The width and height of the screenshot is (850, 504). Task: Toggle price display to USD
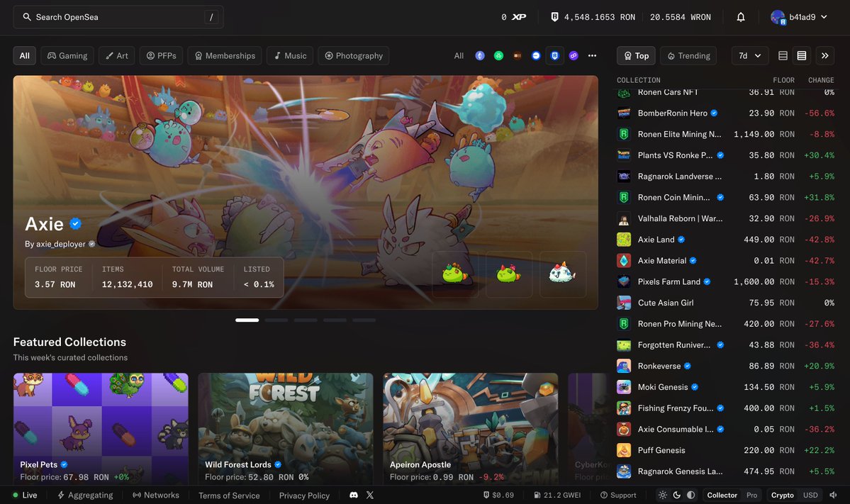pyautogui.click(x=810, y=495)
